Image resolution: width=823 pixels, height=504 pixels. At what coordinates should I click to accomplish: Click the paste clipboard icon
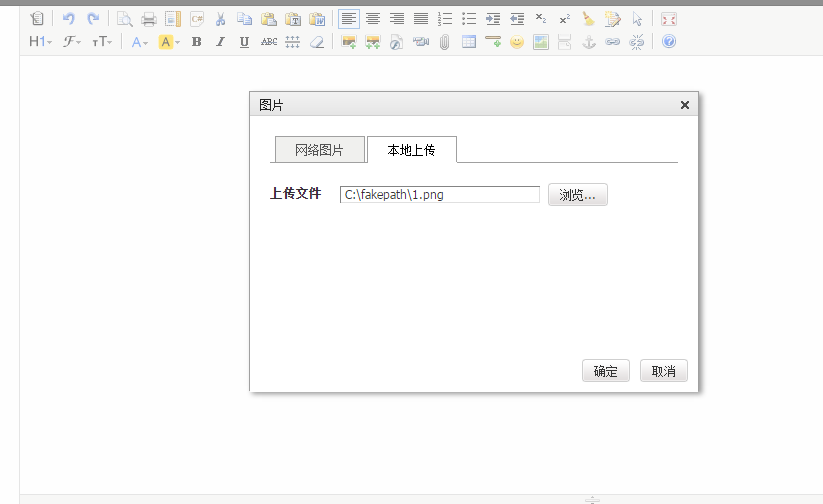click(x=269, y=19)
